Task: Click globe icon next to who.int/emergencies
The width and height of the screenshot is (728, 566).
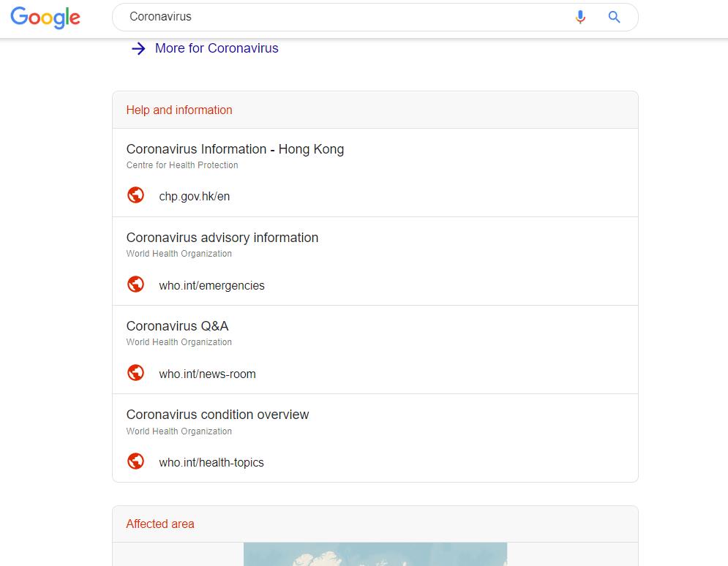Action: coord(135,284)
